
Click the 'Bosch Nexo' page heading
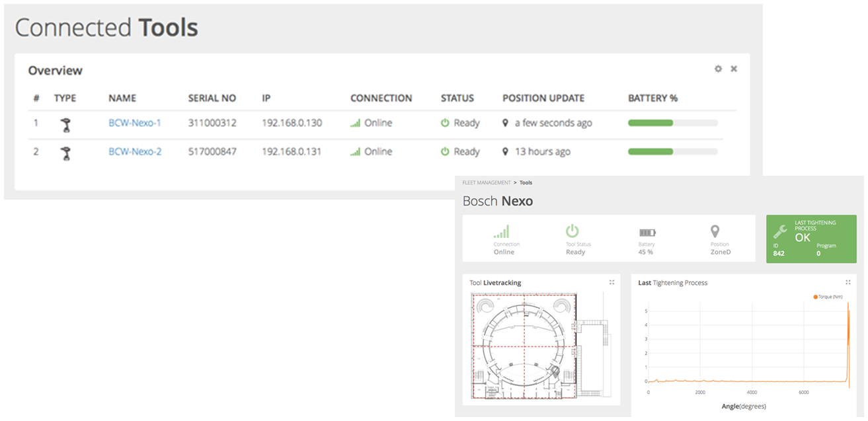498,201
